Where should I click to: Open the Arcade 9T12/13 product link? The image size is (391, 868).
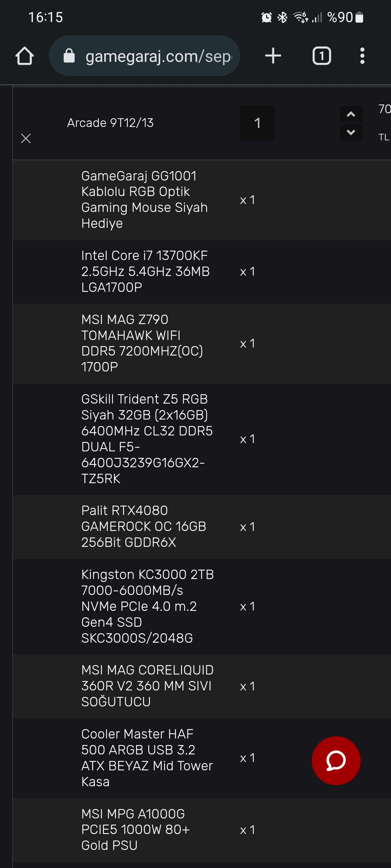tap(110, 123)
